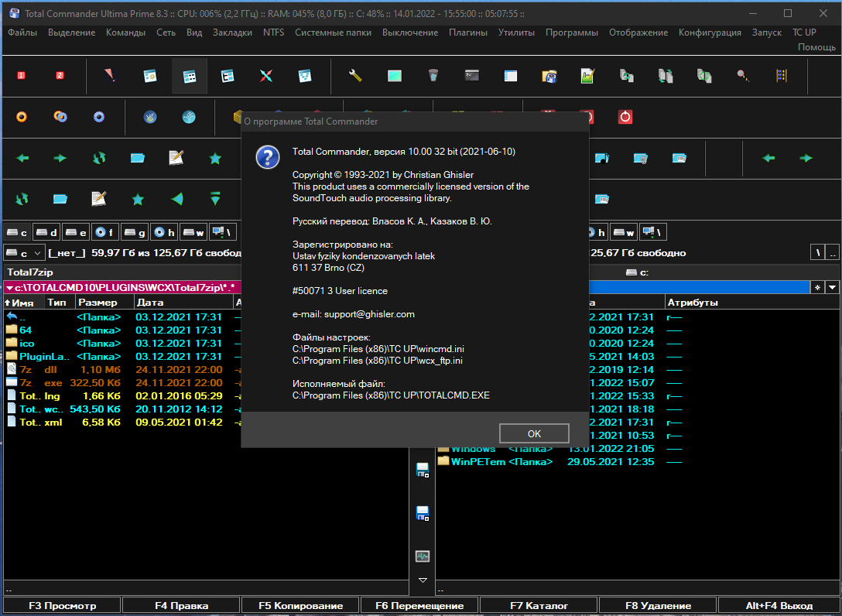842x616 pixels.
Task: Open the command prompt console toolbar icon
Action: (472, 76)
